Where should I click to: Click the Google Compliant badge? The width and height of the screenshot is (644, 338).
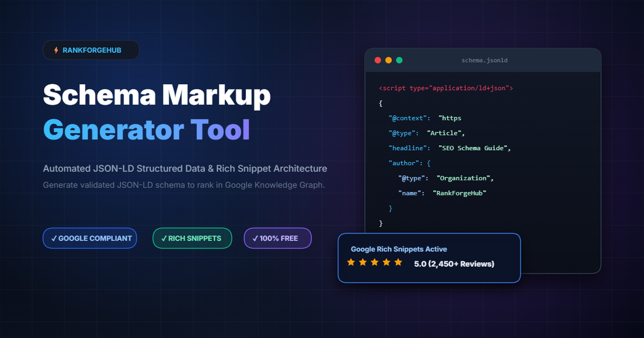tap(90, 238)
